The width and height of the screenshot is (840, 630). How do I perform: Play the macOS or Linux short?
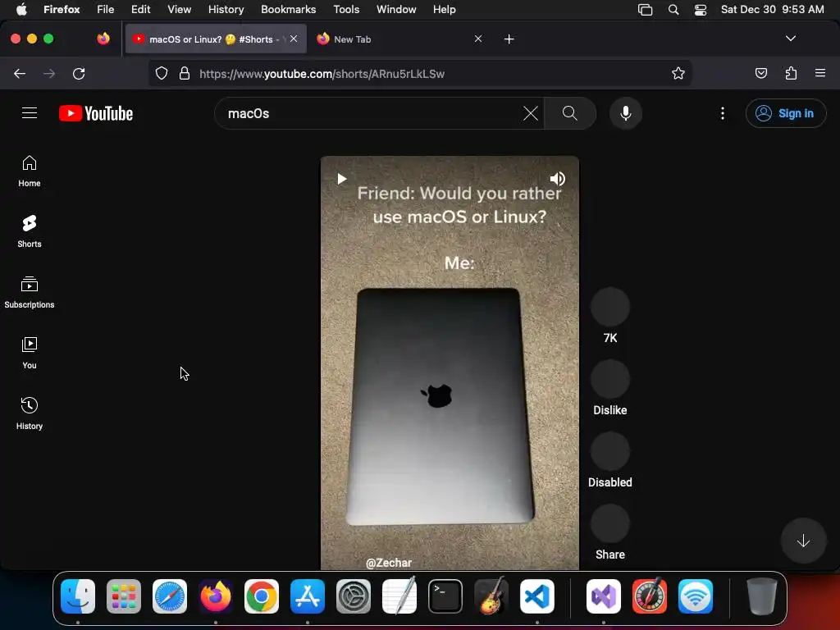[342, 178]
